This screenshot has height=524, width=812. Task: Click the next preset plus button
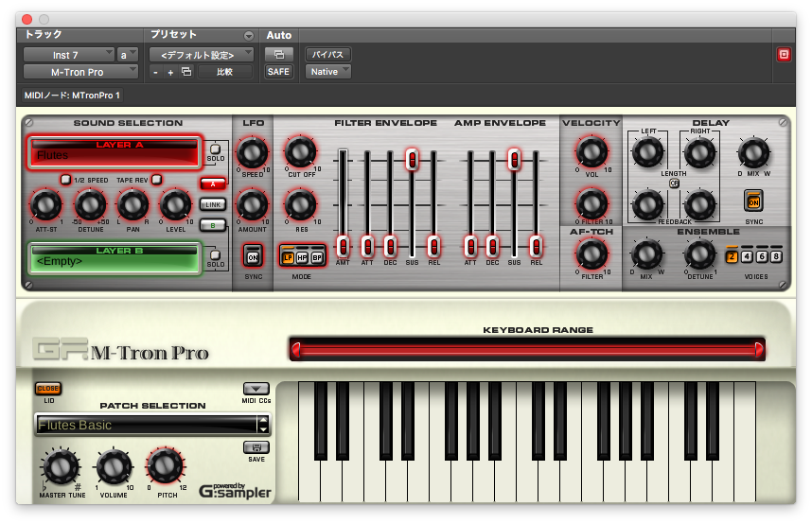(x=170, y=73)
